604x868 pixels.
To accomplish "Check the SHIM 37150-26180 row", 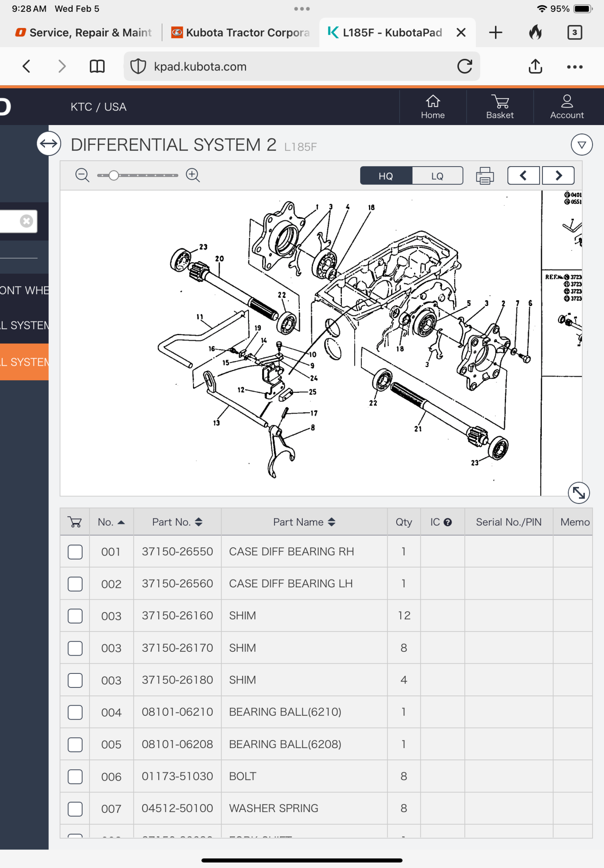I will 75,680.
